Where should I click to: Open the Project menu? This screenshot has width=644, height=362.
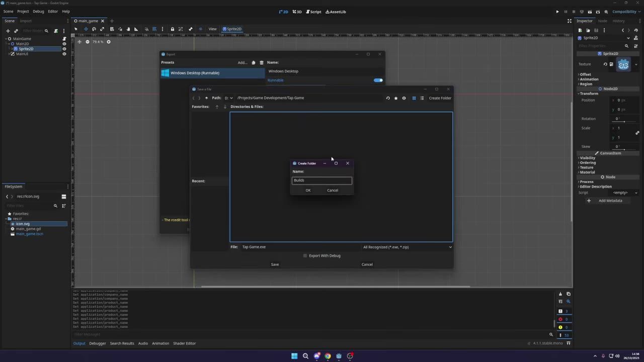23,11
